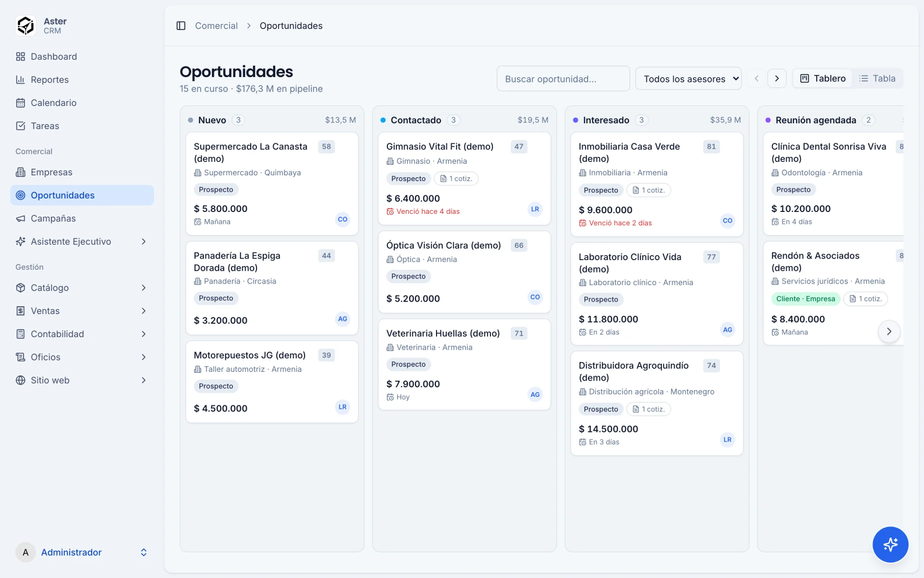Click the Cliente · Empresa green tag
The height and width of the screenshot is (578, 924).
(806, 299)
